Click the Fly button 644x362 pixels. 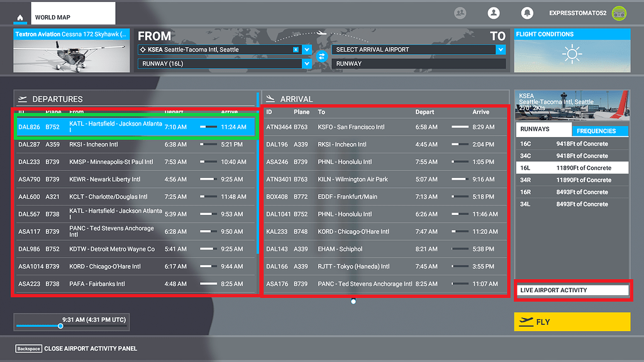click(572, 322)
